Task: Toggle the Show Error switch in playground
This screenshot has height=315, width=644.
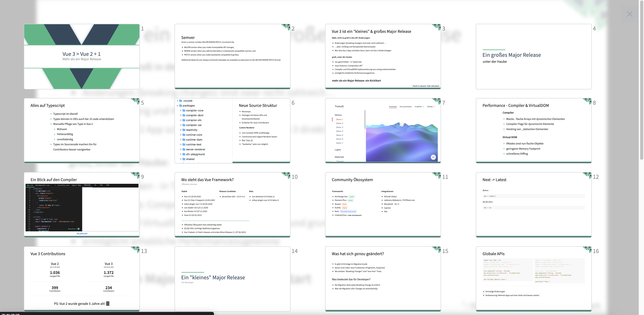Action: coord(78,229)
